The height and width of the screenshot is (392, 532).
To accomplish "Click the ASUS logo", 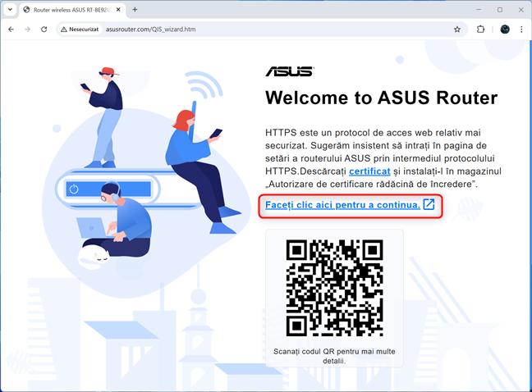I will [290, 71].
